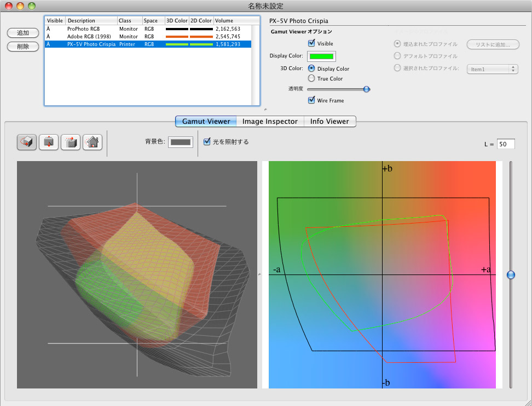The height and width of the screenshot is (406, 532).
Task: Click the 2D a-b gamut plot
Action: tap(382, 275)
